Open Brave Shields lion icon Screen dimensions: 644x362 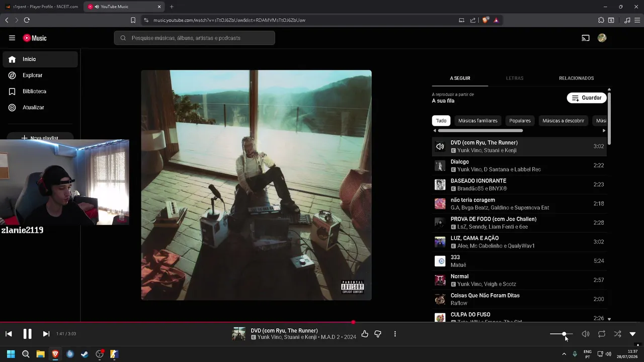coord(485,20)
